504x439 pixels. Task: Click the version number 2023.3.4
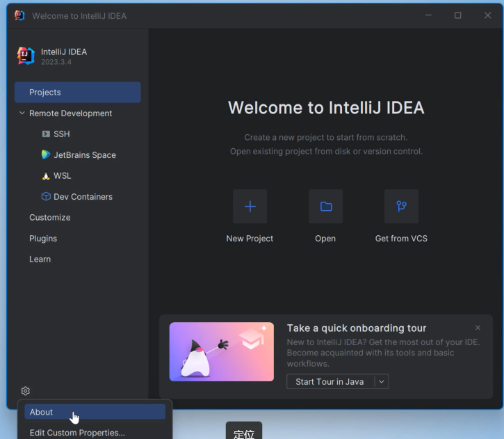(x=56, y=62)
